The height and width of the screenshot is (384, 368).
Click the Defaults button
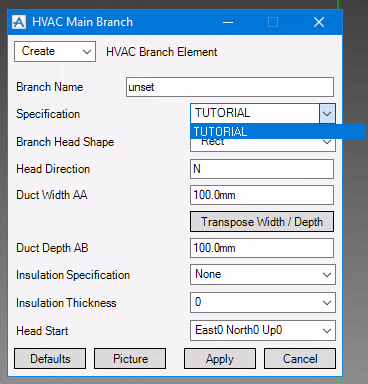point(50,359)
